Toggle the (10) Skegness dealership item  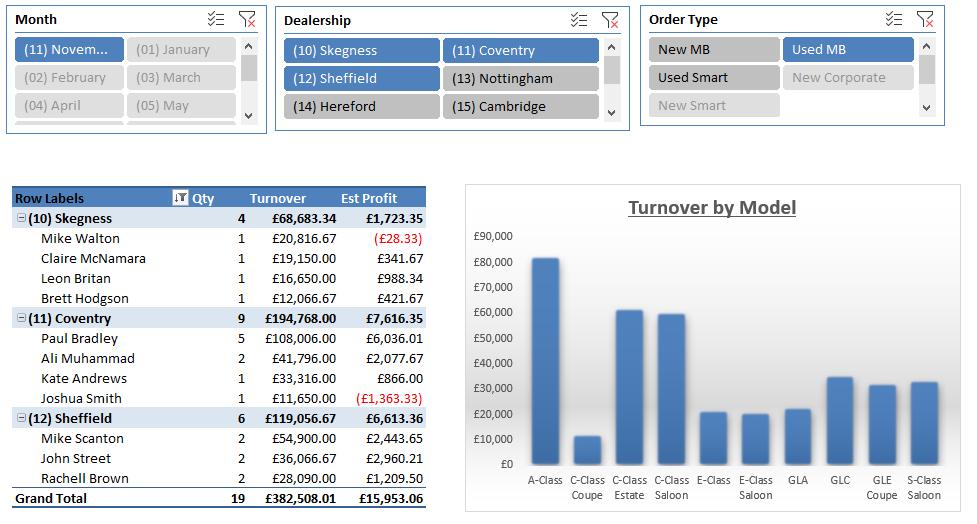click(x=361, y=50)
